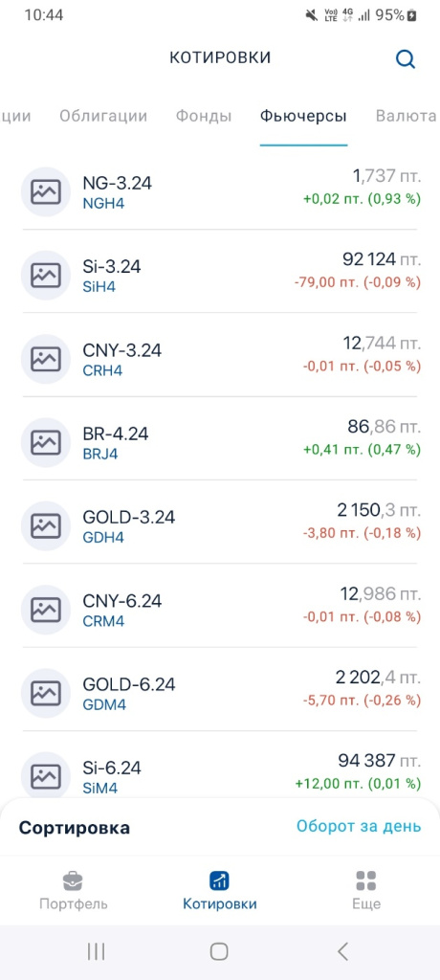
Task: Tap the NG-3.24 placeholder image icon
Action: click(46, 191)
